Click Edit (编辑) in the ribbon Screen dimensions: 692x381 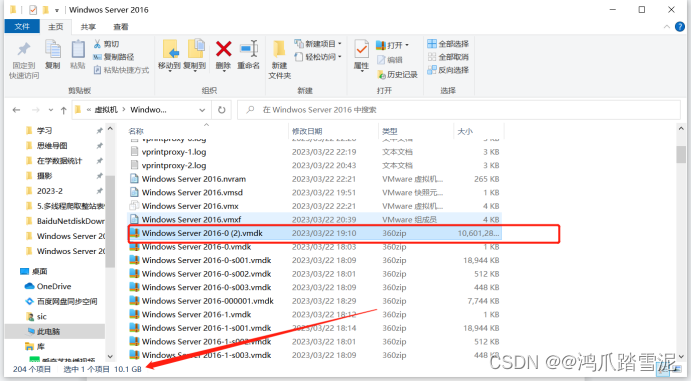[x=390, y=60]
